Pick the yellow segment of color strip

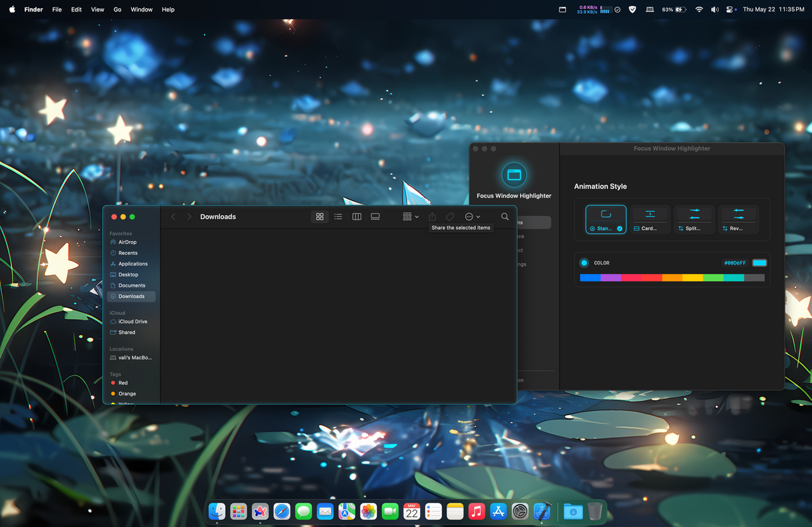pyautogui.click(x=693, y=278)
